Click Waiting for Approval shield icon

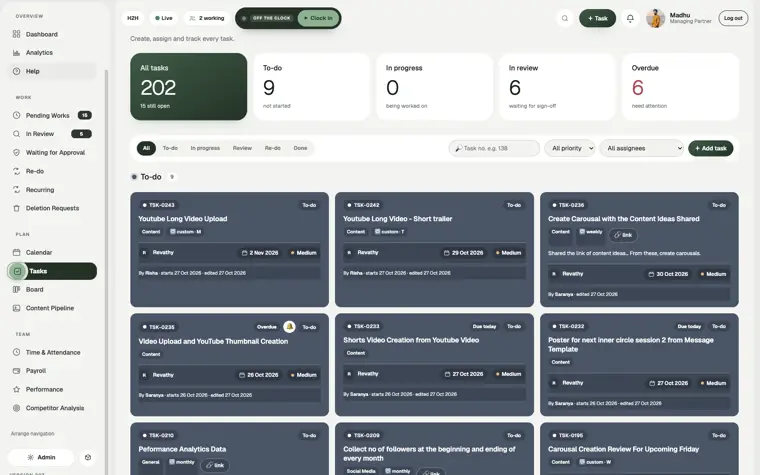16,152
